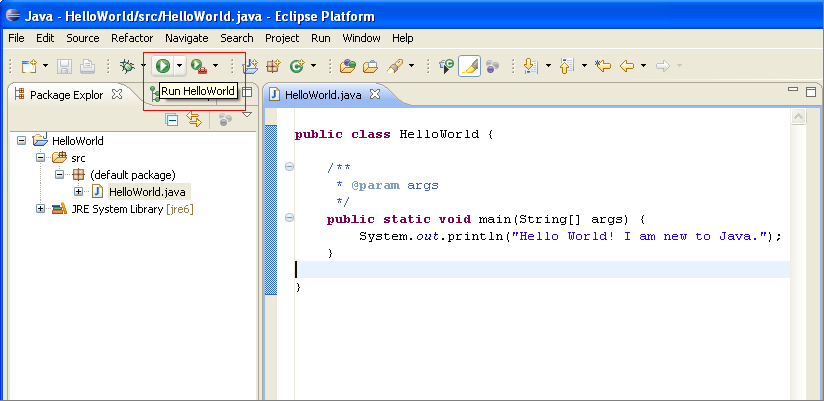The height and width of the screenshot is (401, 824).
Task: Fold the Javadoc comment block
Action: coord(289,167)
